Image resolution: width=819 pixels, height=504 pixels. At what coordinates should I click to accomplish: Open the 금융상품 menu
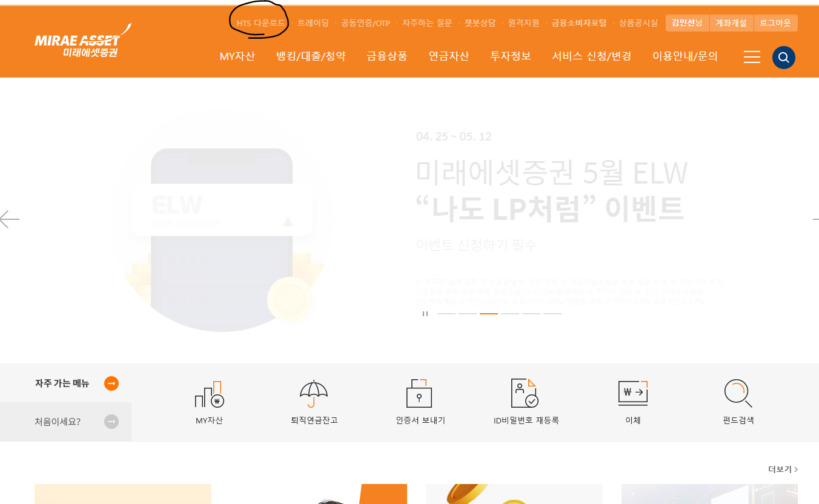pos(387,56)
